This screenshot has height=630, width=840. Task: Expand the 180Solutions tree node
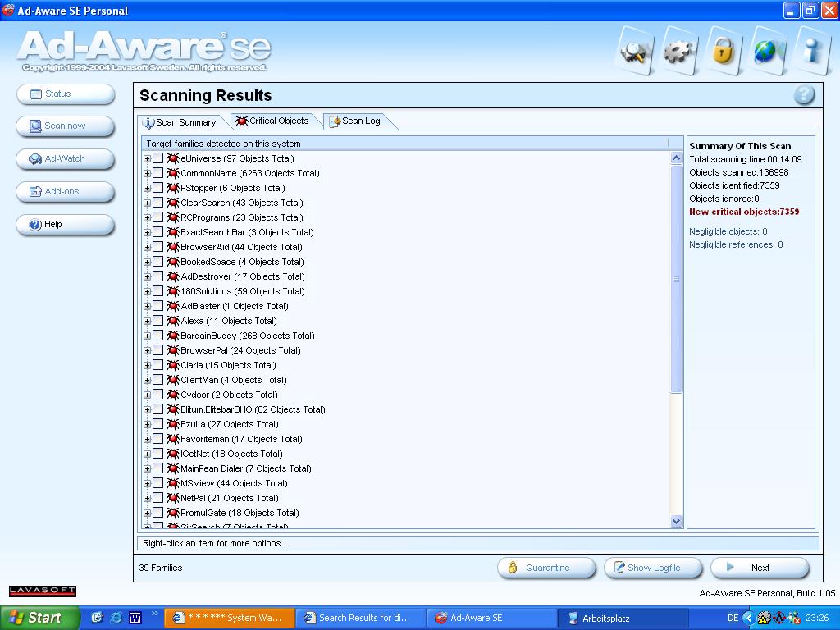[147, 291]
